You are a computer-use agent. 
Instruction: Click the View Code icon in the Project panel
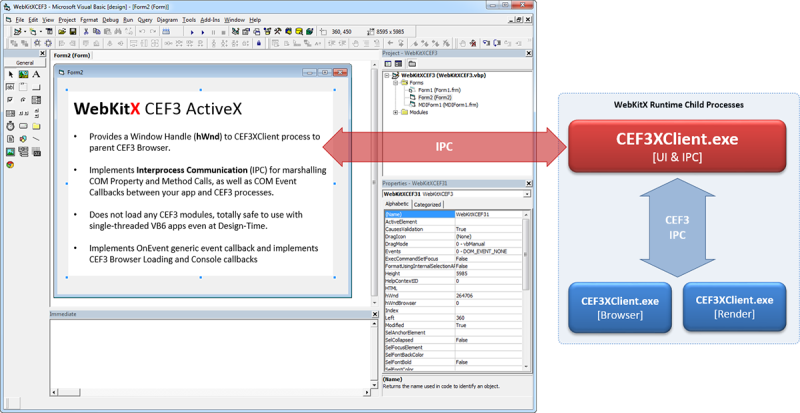(x=388, y=64)
